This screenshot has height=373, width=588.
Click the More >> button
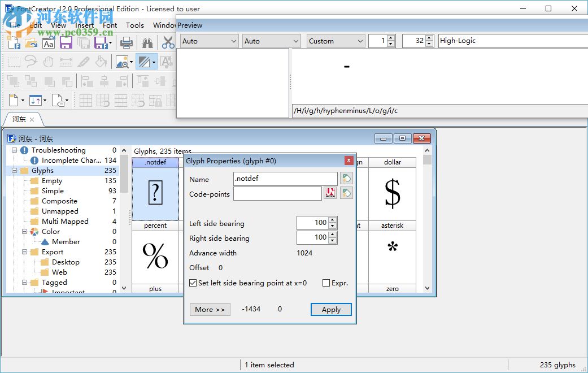click(x=210, y=310)
